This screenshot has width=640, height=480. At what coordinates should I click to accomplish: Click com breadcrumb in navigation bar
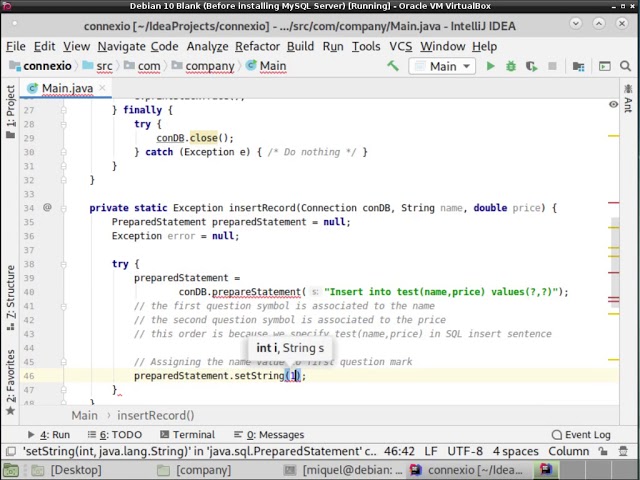coord(142,66)
